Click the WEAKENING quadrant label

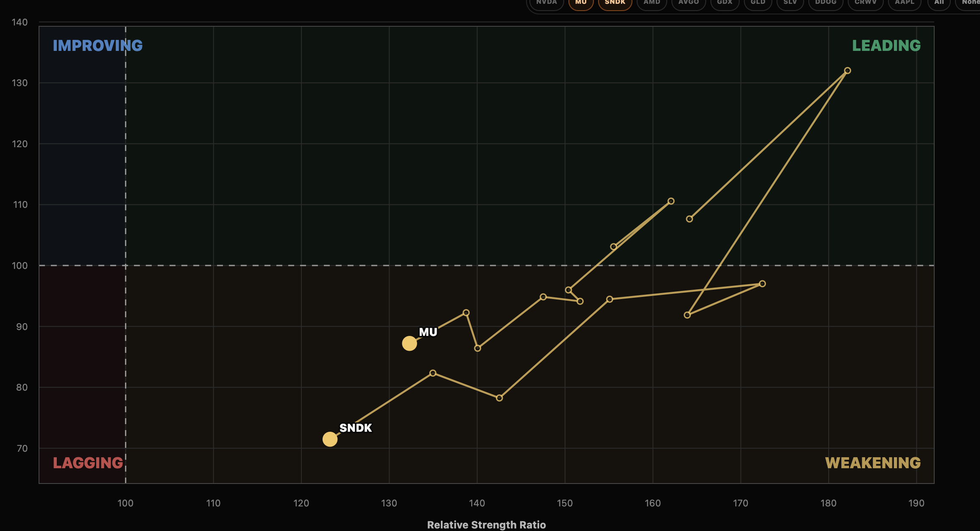[873, 463]
